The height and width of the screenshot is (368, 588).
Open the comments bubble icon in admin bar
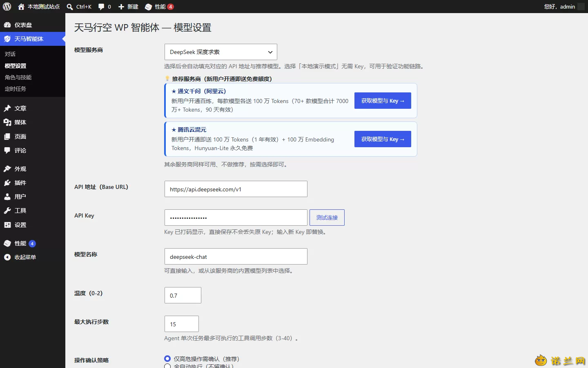pos(101,7)
